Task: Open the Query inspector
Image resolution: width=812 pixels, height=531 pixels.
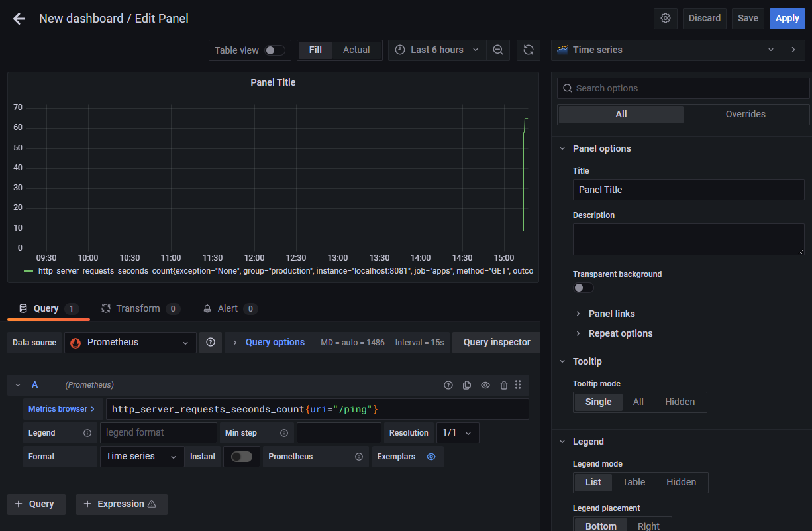Action: click(497, 343)
